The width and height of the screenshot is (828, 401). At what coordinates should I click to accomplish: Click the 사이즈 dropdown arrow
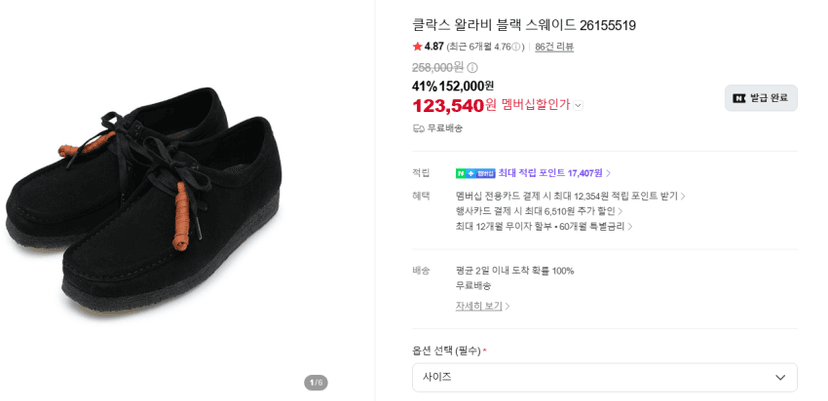pyautogui.click(x=780, y=378)
